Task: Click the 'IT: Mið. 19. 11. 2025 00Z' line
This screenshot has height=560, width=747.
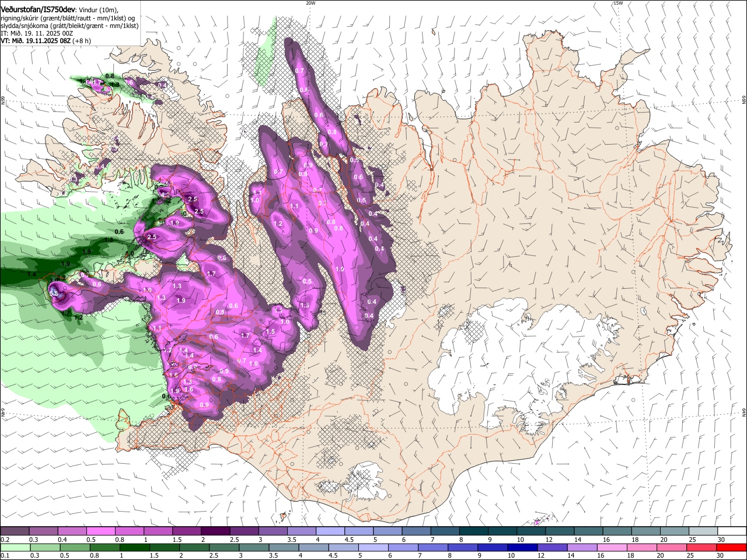Action: pyautogui.click(x=37, y=33)
